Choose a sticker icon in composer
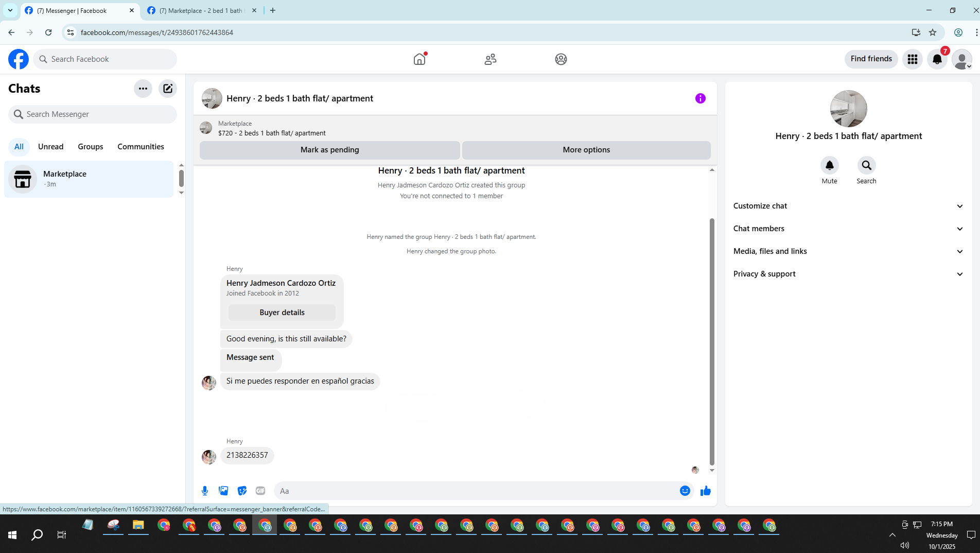 tap(242, 491)
